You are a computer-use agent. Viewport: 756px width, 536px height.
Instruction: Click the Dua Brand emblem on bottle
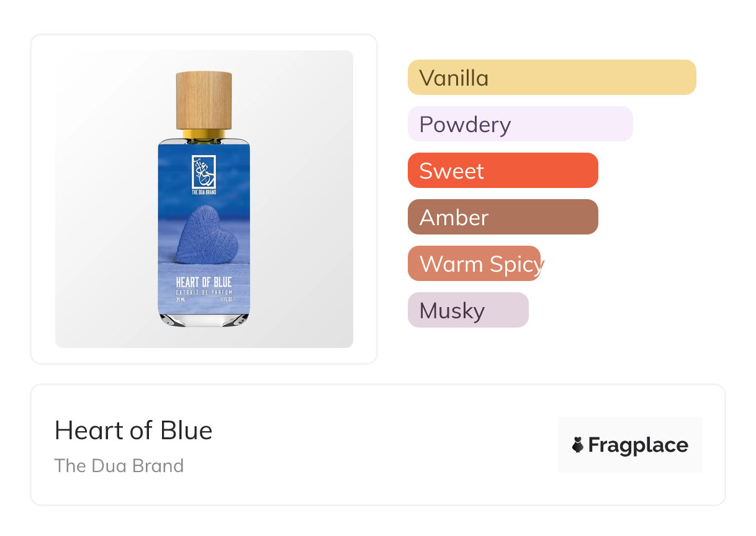(204, 172)
